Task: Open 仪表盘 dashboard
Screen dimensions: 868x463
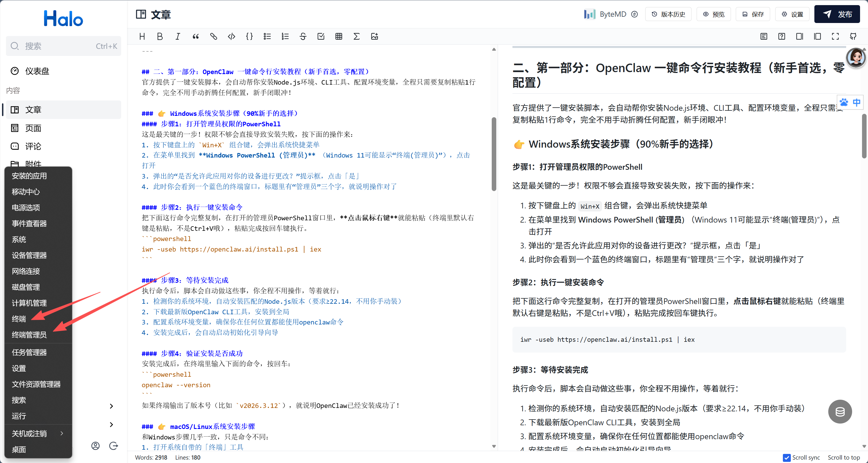Action: 63,71
